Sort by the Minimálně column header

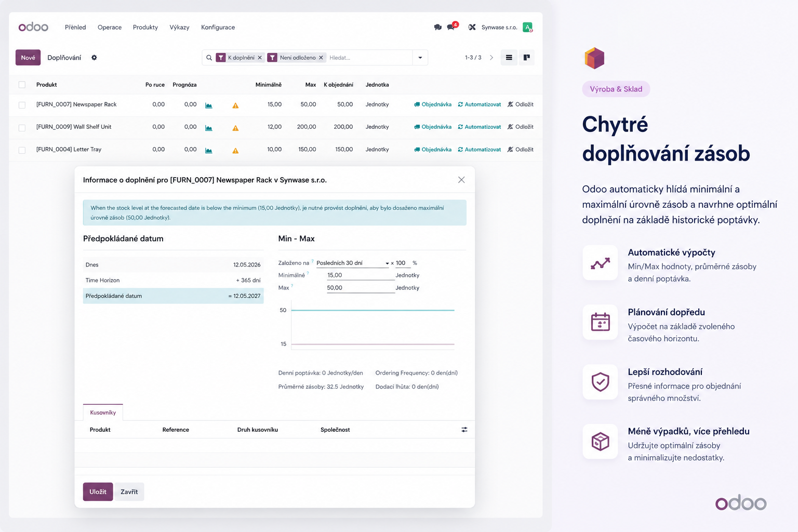click(269, 85)
